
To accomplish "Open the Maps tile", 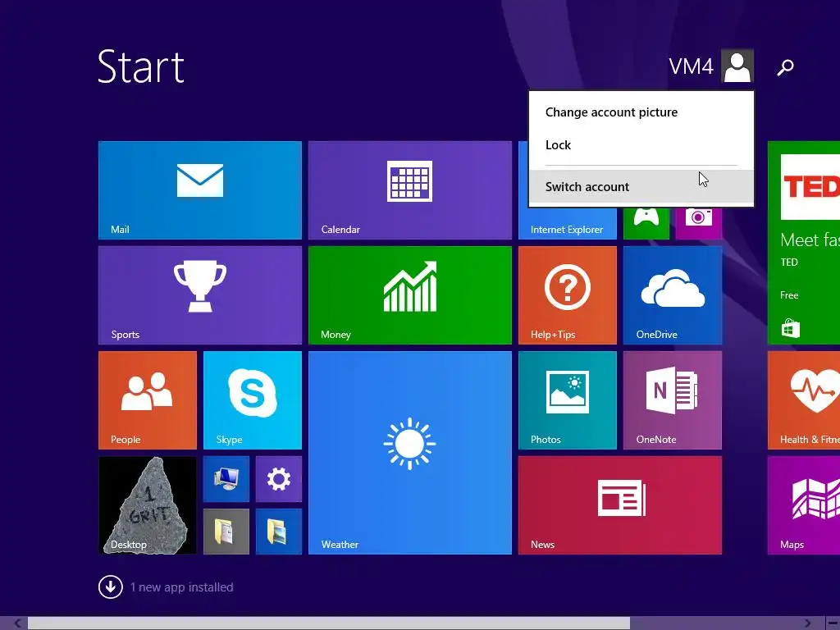I will click(x=804, y=505).
